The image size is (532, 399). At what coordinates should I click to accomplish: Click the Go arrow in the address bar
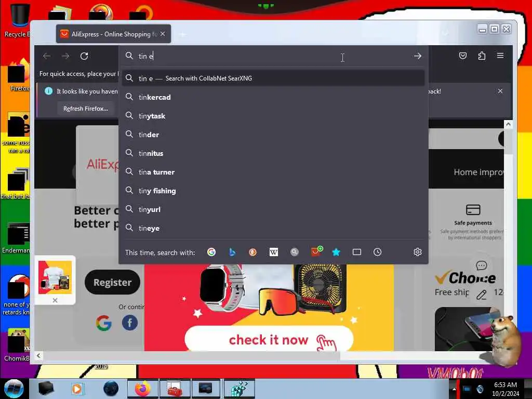pos(418,56)
